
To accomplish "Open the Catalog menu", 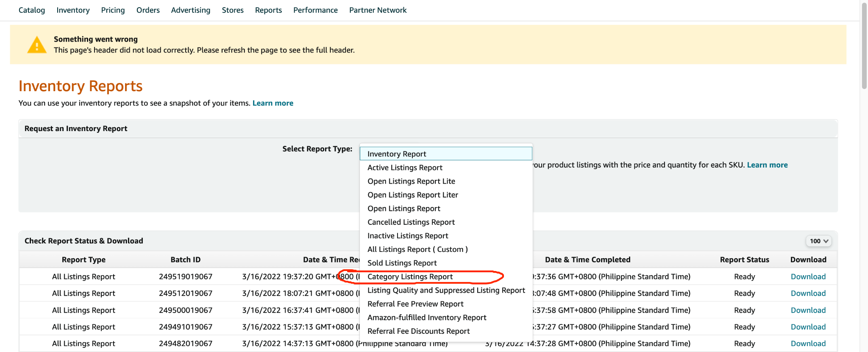I will [32, 10].
